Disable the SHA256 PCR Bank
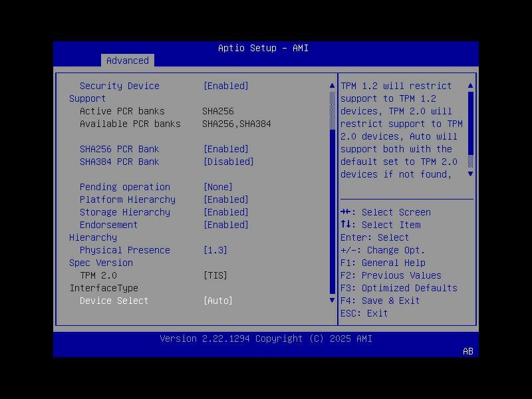This screenshot has width=532, height=399. 225,148
